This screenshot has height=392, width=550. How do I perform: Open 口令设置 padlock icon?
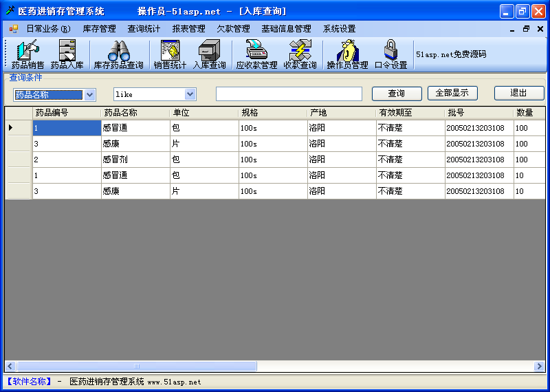(390, 54)
